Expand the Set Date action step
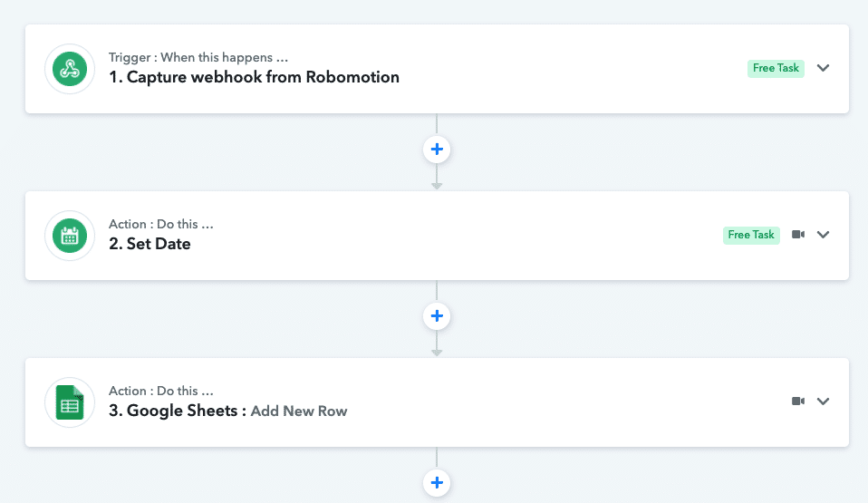The image size is (868, 503). 823,235
